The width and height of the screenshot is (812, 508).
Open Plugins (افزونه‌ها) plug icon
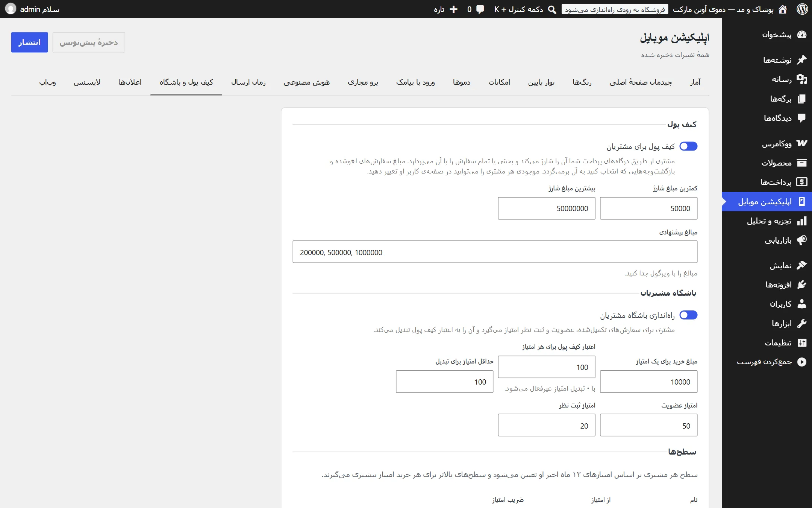click(x=801, y=284)
